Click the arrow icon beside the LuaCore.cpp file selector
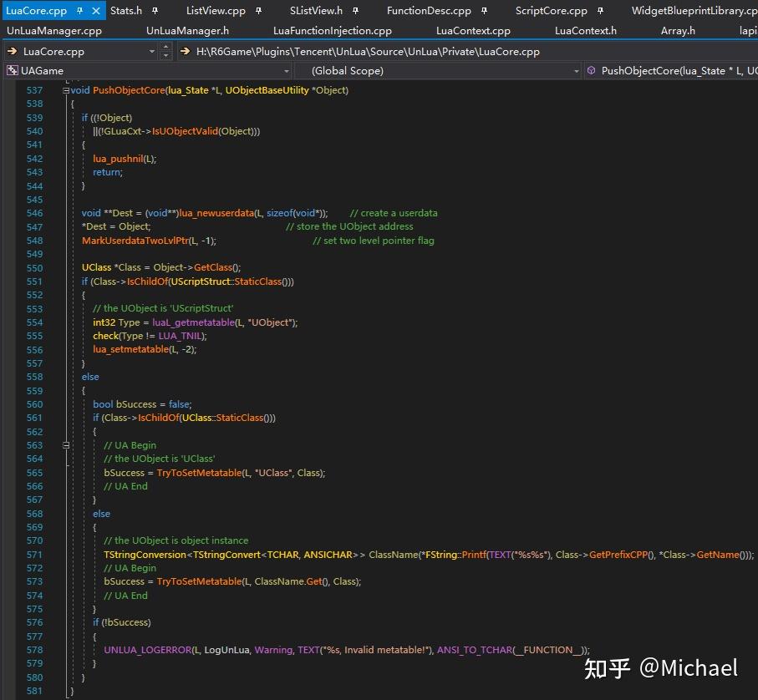The width and height of the screenshot is (758, 700). (12, 51)
